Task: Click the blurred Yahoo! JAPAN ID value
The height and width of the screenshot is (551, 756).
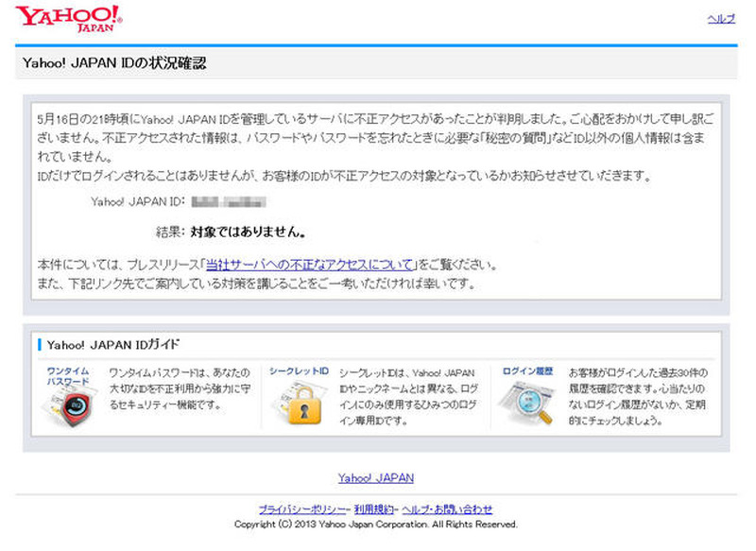Action: click(228, 201)
